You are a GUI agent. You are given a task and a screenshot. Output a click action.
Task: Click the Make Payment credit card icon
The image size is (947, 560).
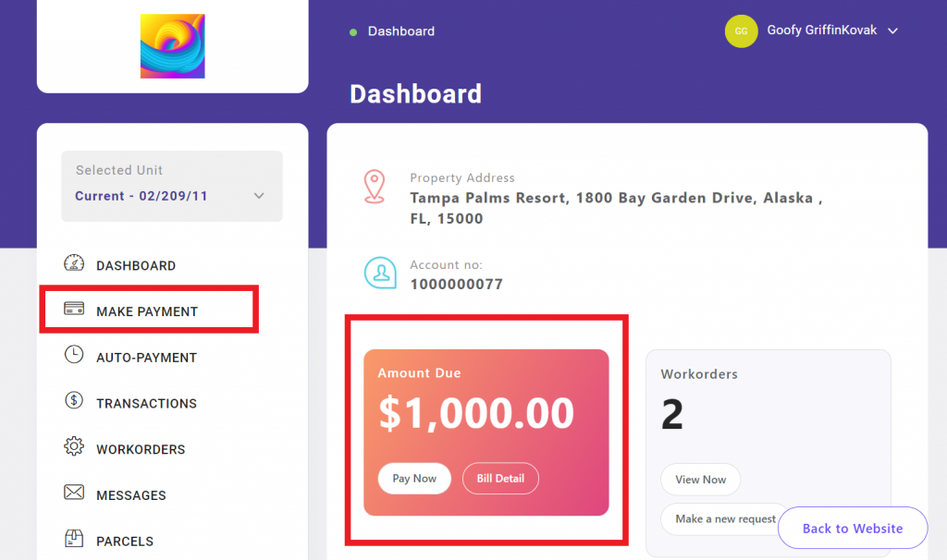click(74, 310)
